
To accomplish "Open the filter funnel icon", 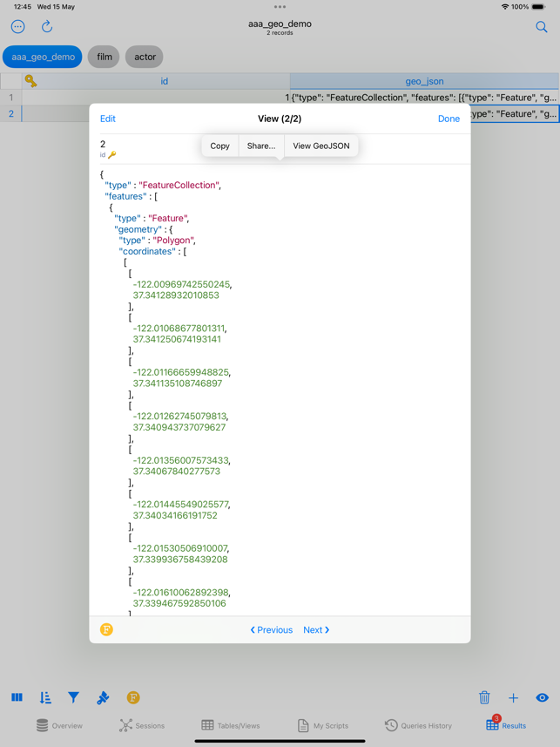I will click(x=74, y=697).
